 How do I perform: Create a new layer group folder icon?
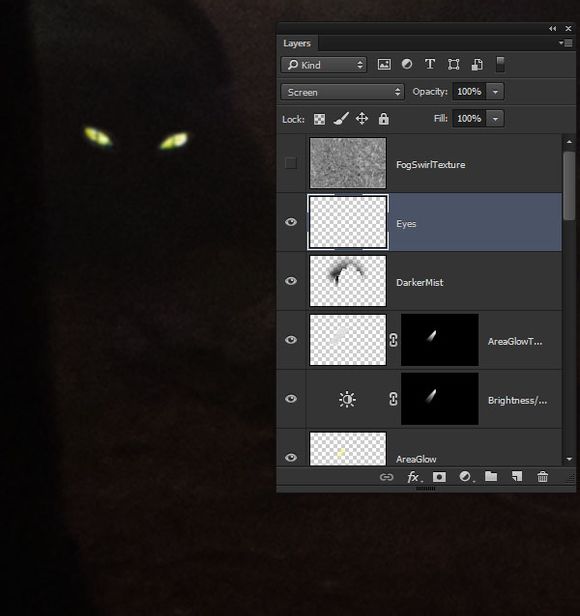491,477
